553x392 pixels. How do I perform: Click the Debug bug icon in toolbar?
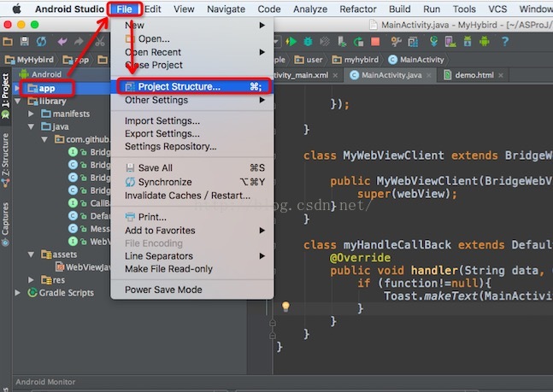pyautogui.click(x=309, y=41)
